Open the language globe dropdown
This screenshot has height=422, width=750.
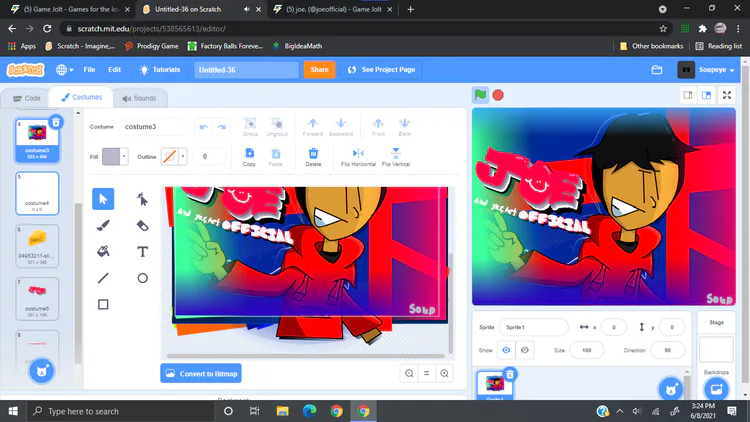(64, 70)
